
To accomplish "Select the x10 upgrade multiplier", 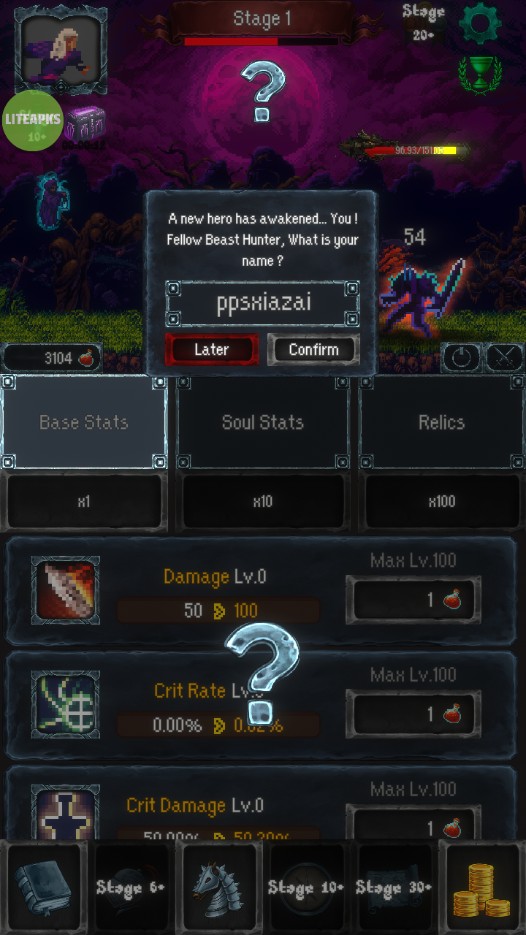I will 262,501.
